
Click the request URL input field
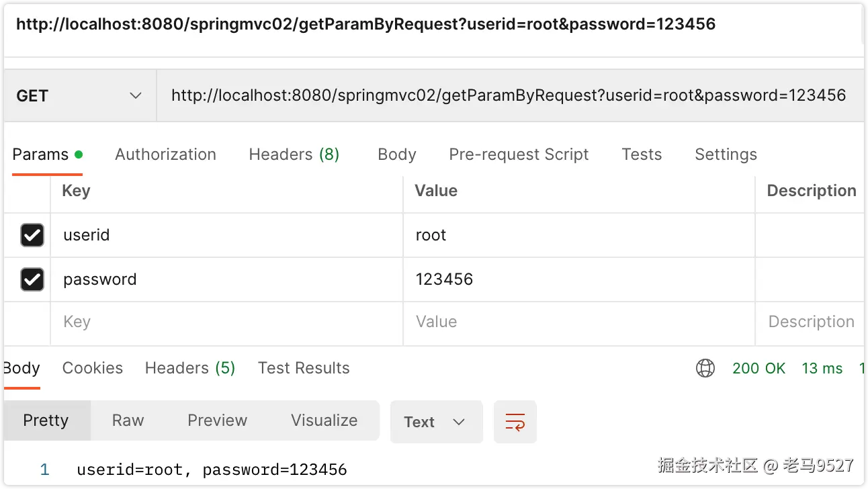pos(508,95)
